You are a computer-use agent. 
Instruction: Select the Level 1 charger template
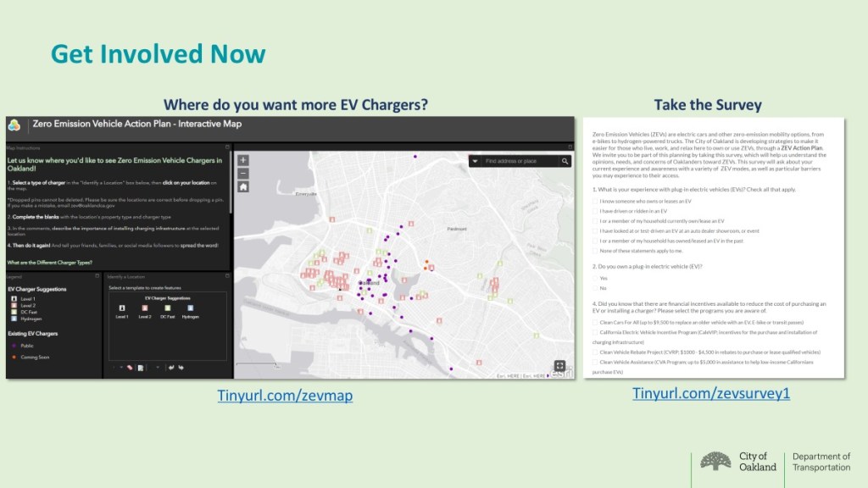[122, 308]
